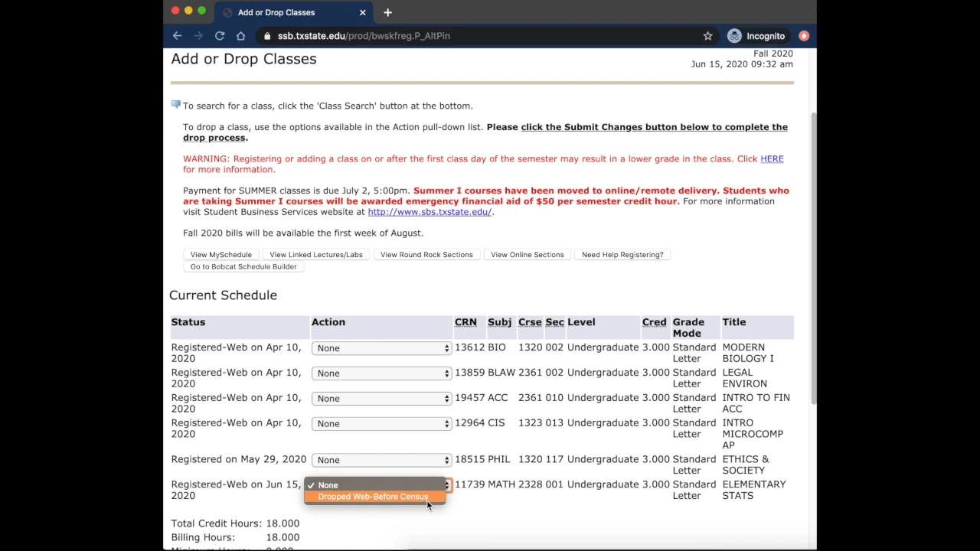Screen dimensions: 980x551
Task: Open new tab with plus icon
Action: pos(387,12)
